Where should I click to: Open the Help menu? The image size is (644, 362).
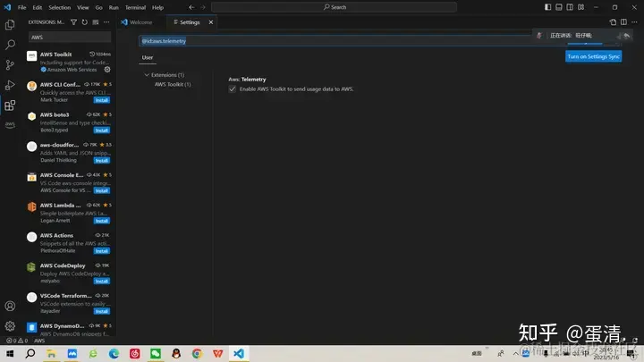coord(157,7)
